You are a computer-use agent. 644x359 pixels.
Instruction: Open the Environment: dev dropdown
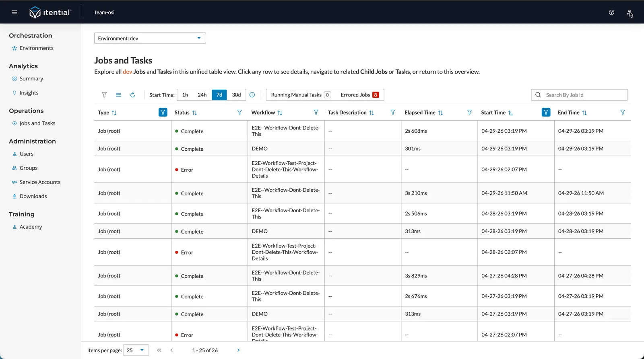click(x=150, y=38)
